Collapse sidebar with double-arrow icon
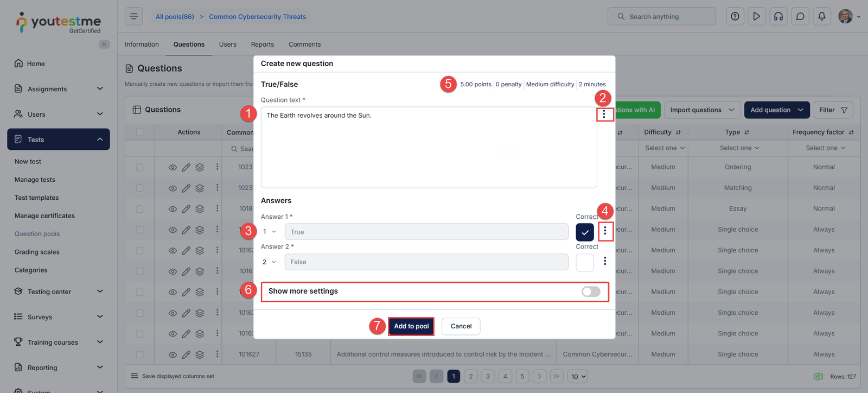Image resolution: width=868 pixels, height=393 pixels. 104,44
